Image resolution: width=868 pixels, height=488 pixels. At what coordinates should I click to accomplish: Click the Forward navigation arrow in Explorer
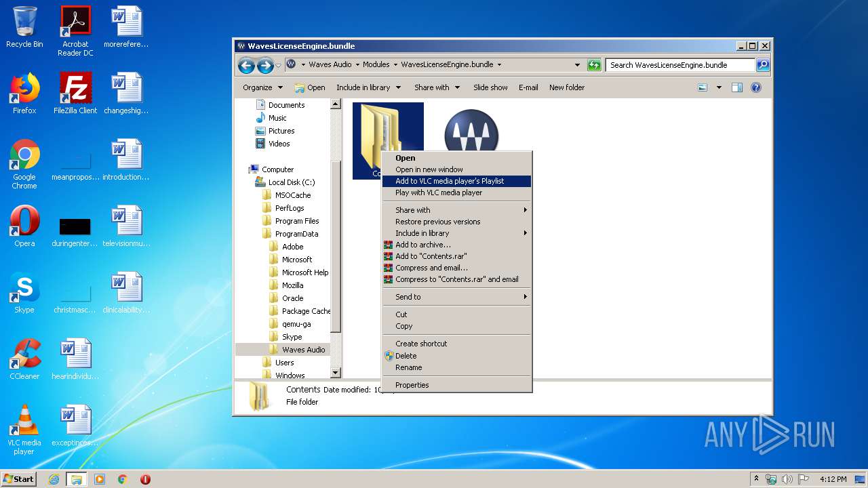pos(265,65)
